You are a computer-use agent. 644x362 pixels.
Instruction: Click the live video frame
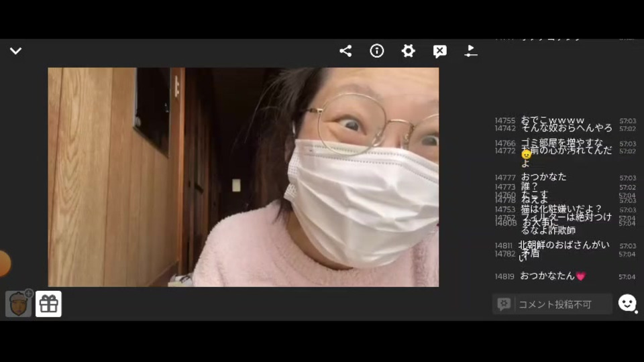point(243,177)
